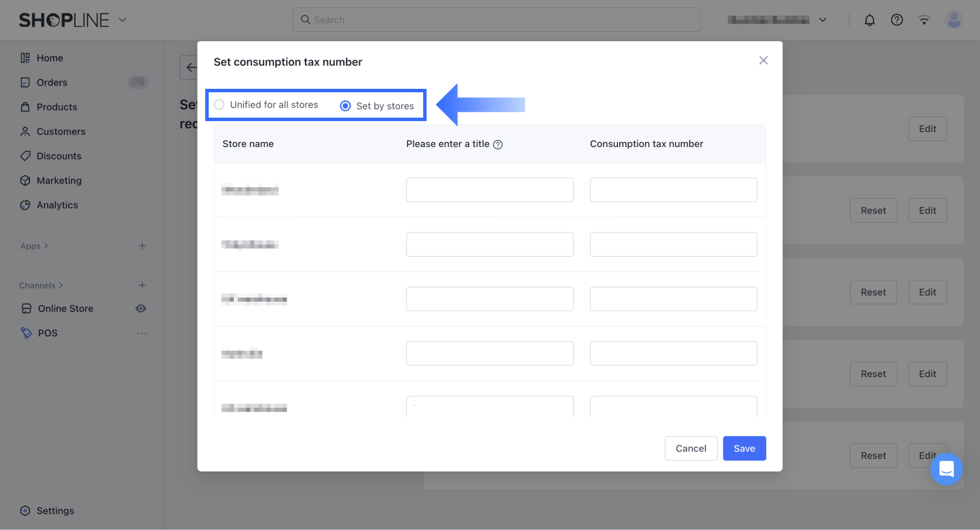980x530 pixels.
Task: Go to Analytics in sidebar
Action: pos(57,205)
